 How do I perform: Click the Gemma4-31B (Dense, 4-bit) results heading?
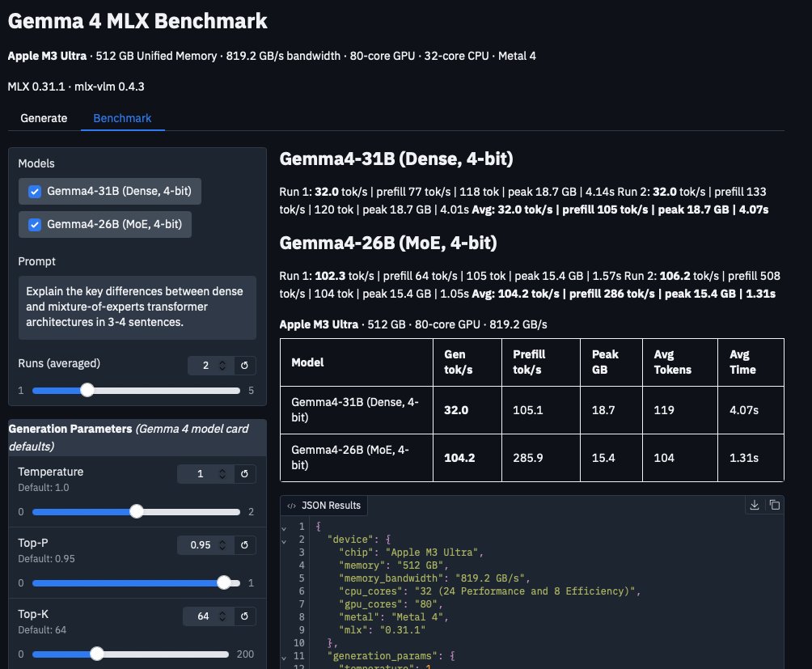[x=396, y=159]
